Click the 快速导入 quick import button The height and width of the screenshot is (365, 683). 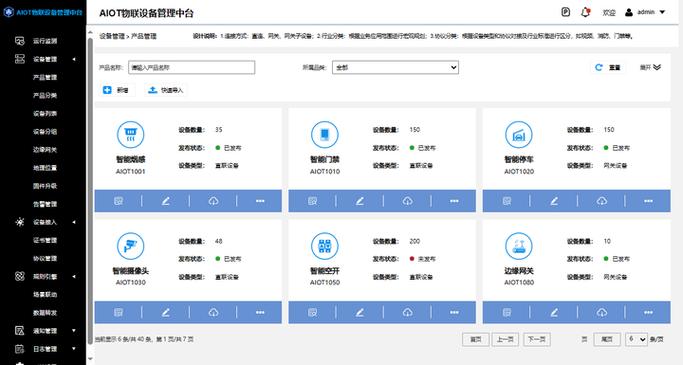click(166, 90)
